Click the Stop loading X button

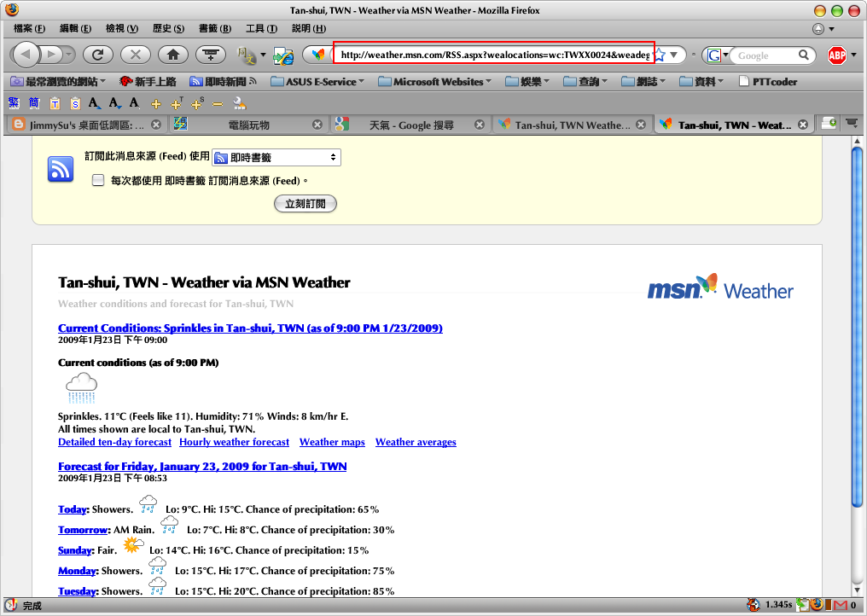[136, 55]
